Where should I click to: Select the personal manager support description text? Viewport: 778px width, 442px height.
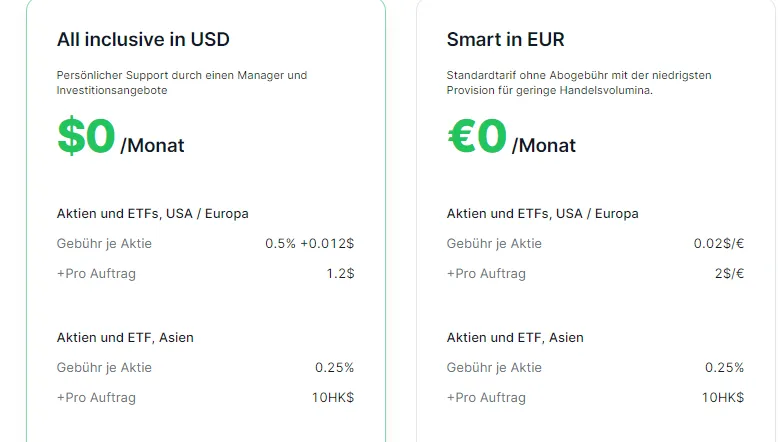(x=181, y=83)
